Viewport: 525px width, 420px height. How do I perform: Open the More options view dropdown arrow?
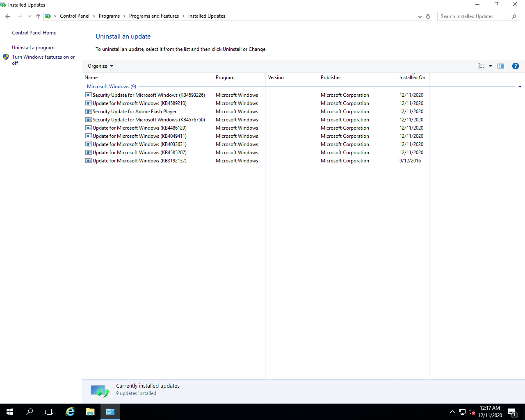(491, 66)
